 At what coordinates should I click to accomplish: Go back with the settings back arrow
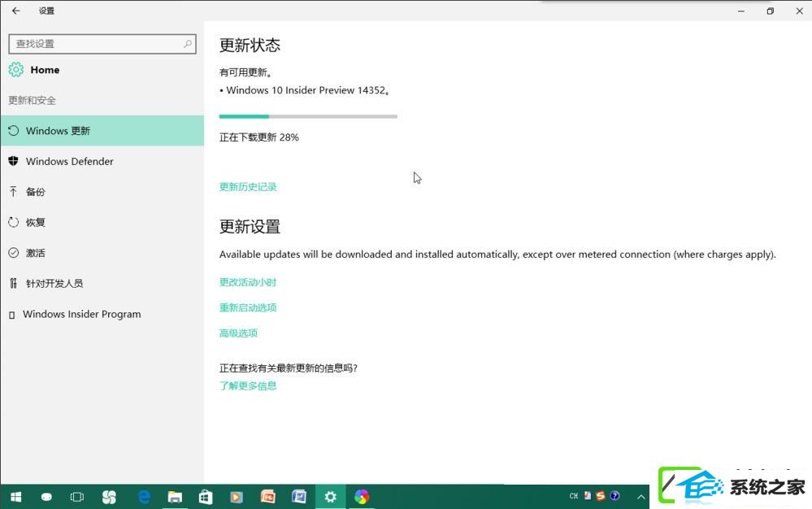pos(16,11)
